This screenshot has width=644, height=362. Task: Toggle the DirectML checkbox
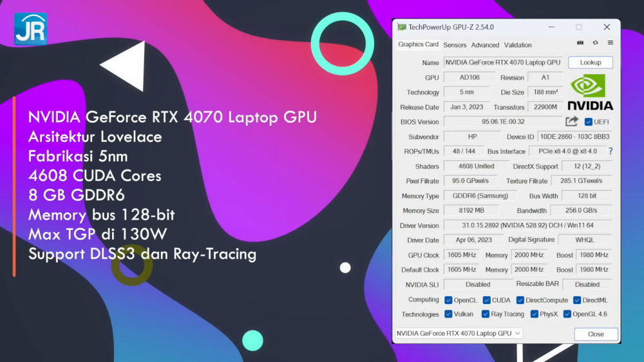[x=577, y=300]
